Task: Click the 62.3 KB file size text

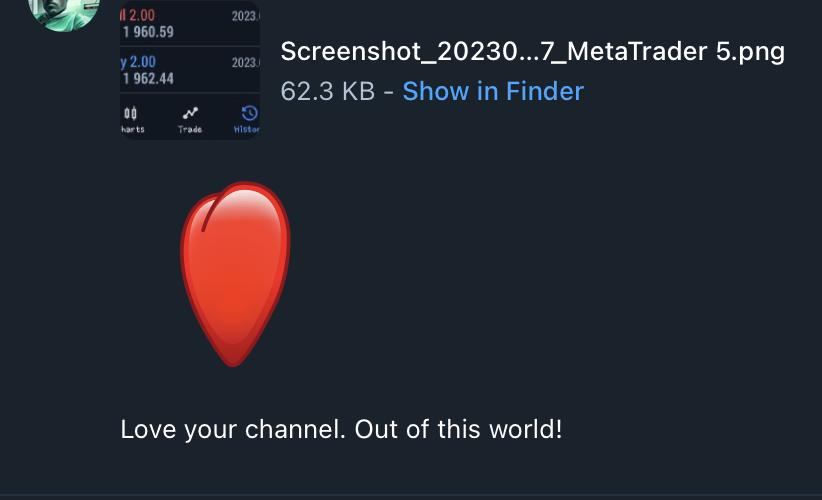Action: tap(328, 91)
